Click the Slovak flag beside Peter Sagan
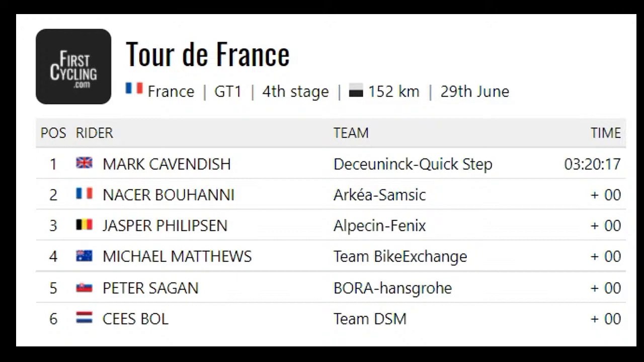This screenshot has width=644, height=362. click(84, 287)
